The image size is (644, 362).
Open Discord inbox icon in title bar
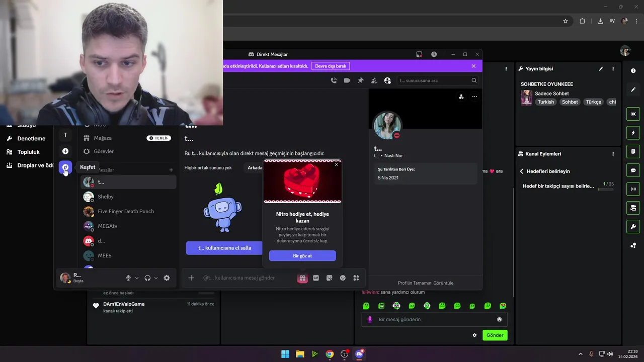point(419,54)
